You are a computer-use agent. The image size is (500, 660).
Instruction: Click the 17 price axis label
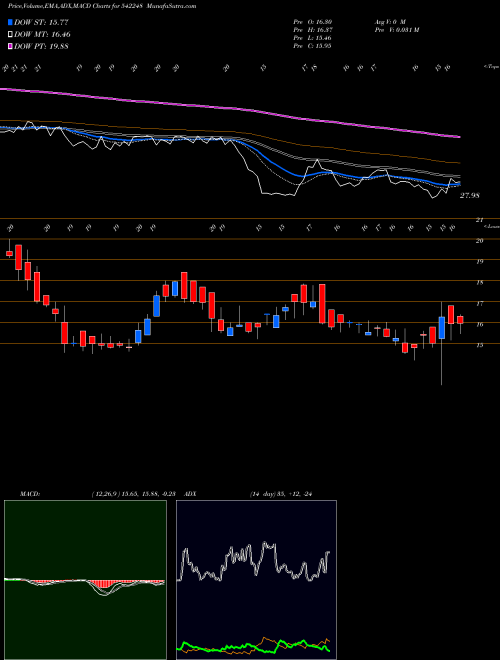(479, 303)
